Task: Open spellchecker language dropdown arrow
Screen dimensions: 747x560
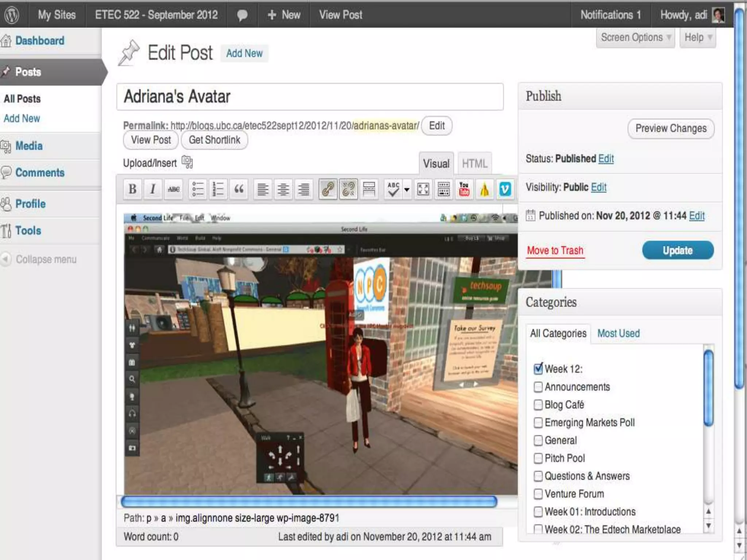Action: tap(407, 189)
